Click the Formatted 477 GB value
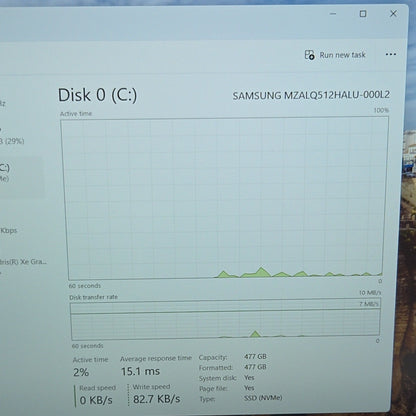Screen dimensions: 416x416 click(255, 367)
